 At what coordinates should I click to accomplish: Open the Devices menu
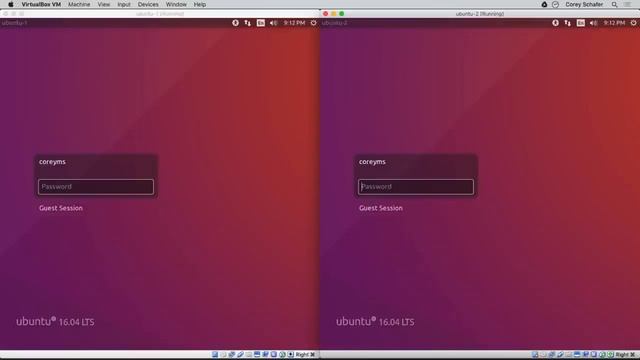point(148,4)
